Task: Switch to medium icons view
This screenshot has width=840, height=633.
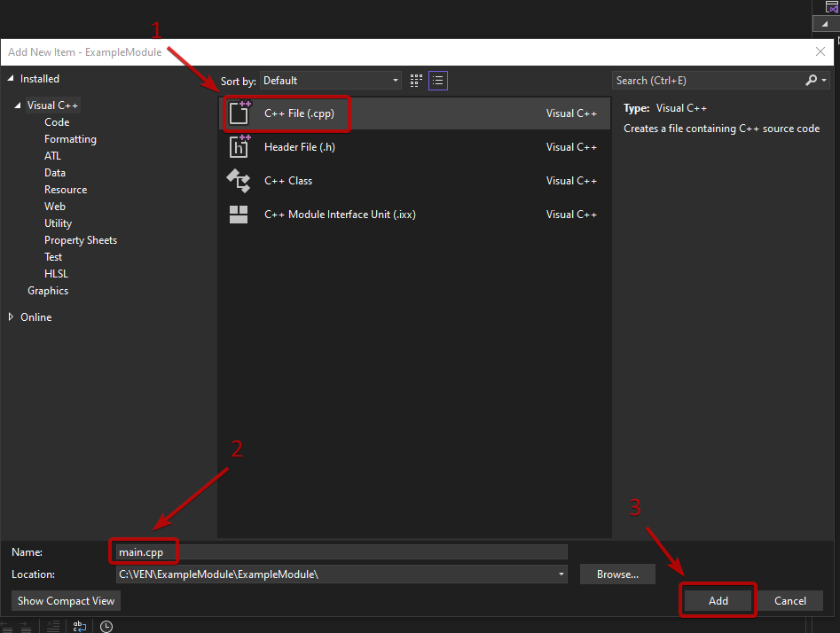Action: (x=415, y=81)
